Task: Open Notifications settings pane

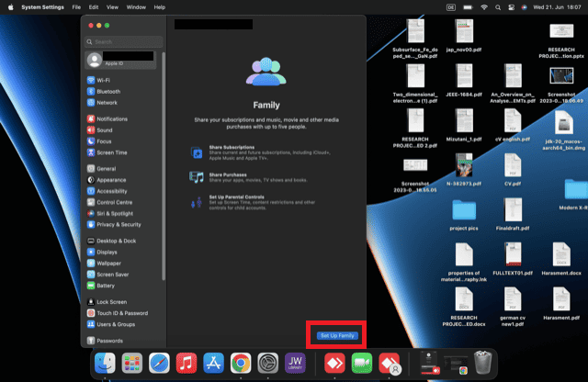Action: (112, 119)
